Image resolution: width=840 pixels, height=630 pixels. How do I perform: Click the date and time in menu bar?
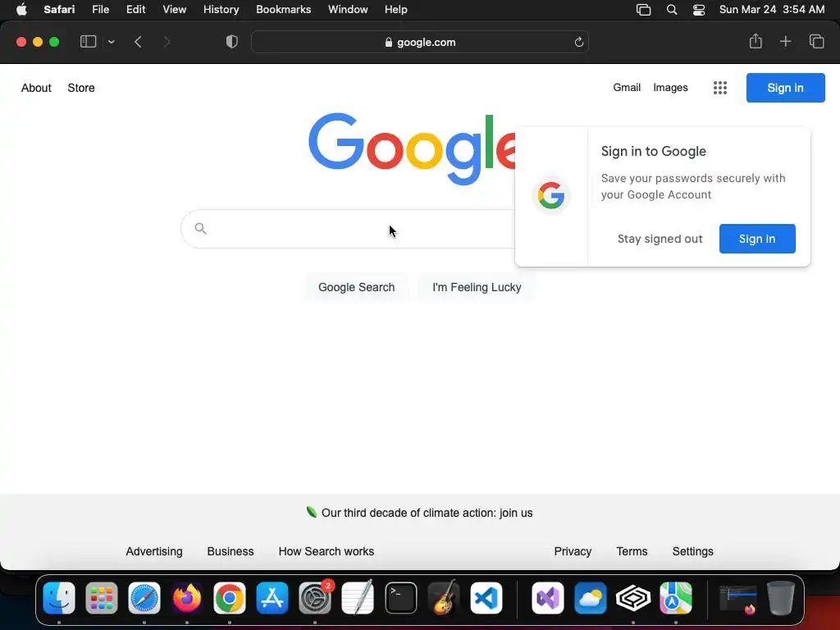point(771,10)
